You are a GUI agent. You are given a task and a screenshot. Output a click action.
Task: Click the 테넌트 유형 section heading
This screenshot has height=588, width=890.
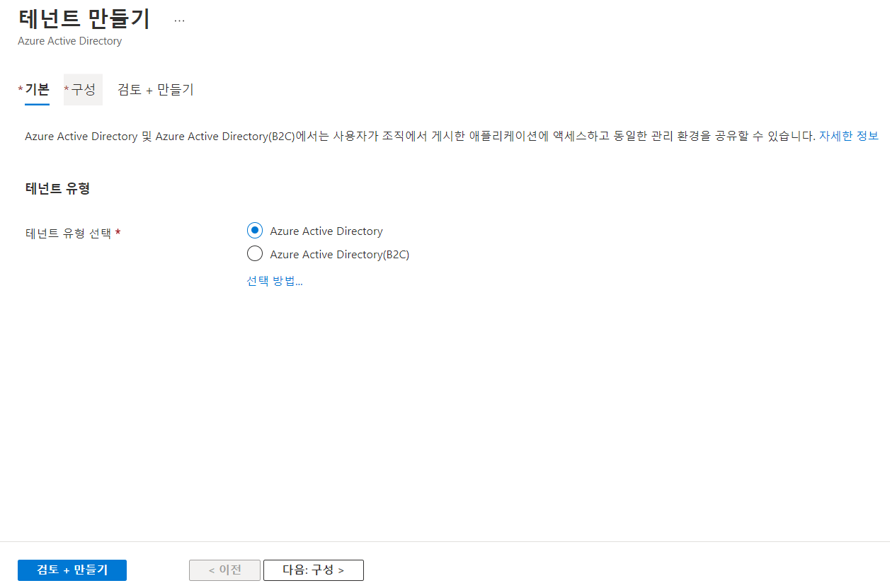tap(57, 188)
